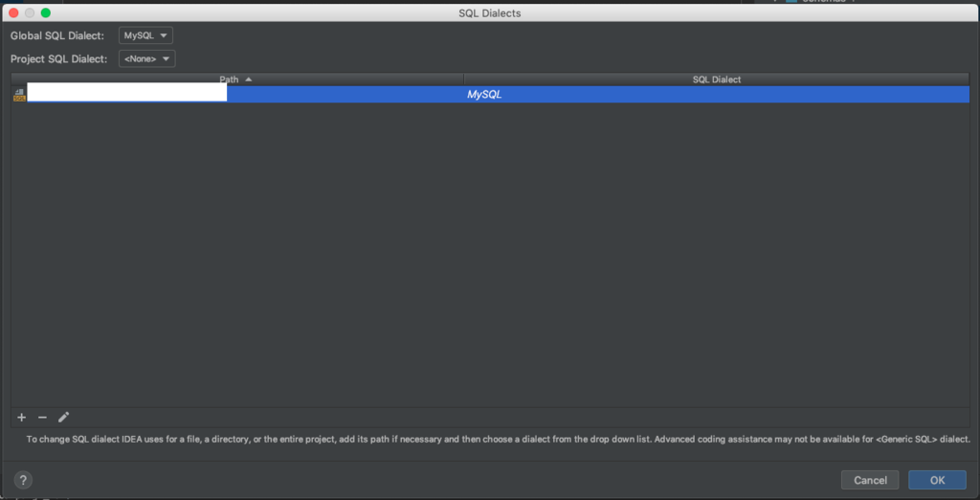Click the Cancel button
This screenshot has height=500, width=980.
(870, 480)
